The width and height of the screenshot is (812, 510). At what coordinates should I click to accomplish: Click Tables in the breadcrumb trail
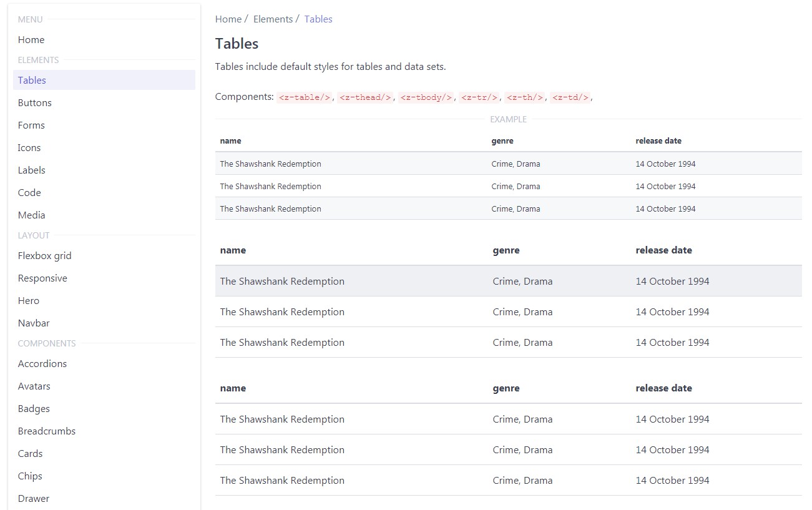[x=318, y=19]
